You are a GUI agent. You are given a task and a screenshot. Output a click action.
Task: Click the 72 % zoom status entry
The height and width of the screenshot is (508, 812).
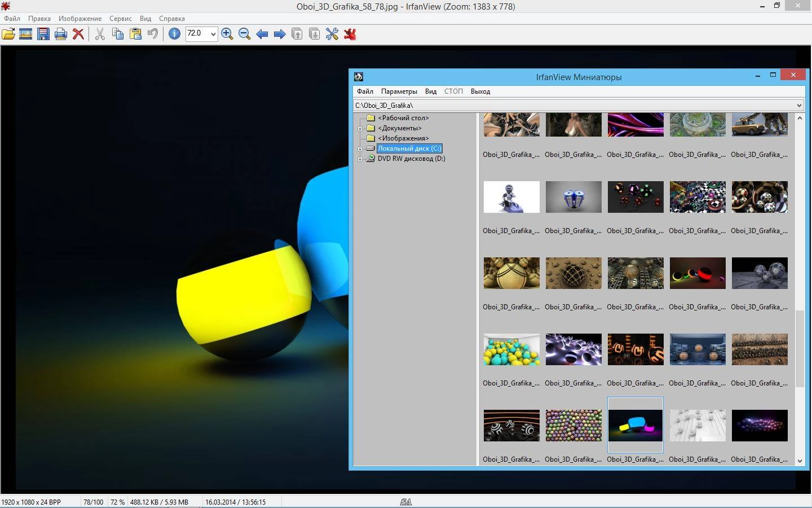(117, 502)
